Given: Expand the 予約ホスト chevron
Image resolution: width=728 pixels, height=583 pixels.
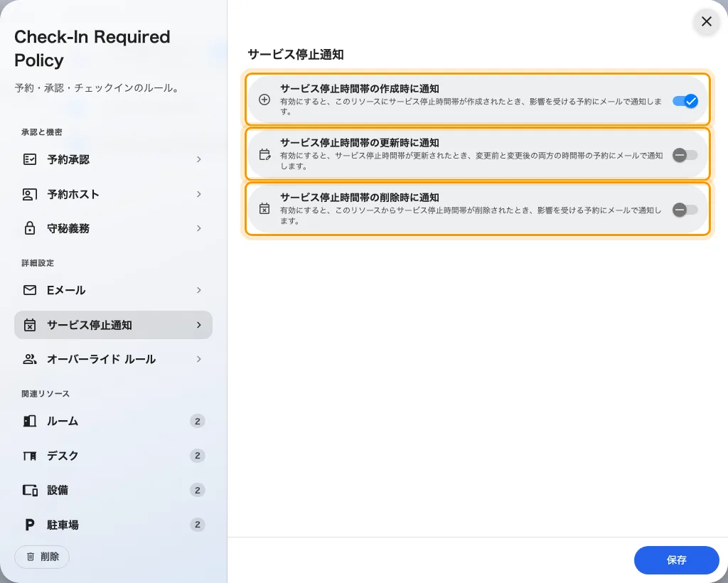Looking at the screenshot, I should [199, 194].
